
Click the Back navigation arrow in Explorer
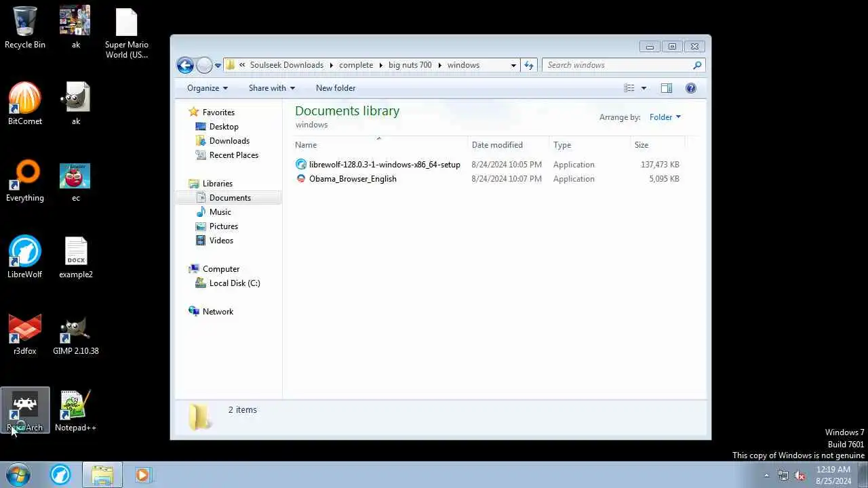(x=185, y=65)
